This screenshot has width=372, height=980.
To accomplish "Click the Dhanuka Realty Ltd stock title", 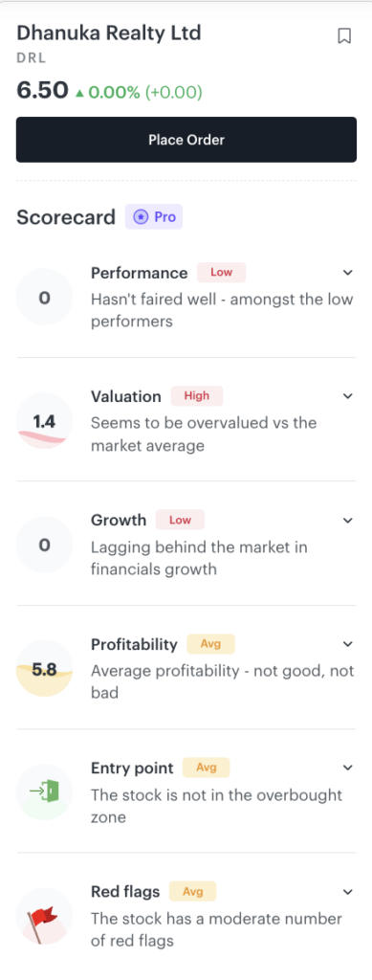I will [109, 33].
